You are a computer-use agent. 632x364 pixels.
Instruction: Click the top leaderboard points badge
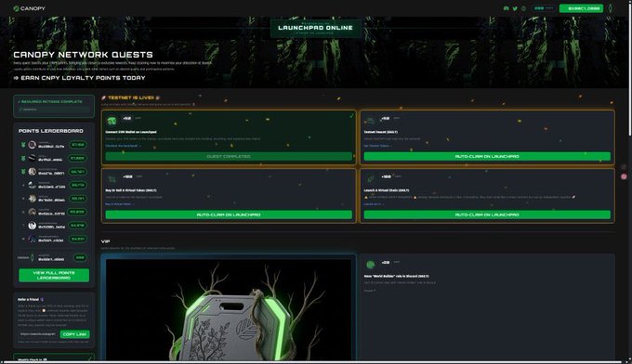click(78, 145)
